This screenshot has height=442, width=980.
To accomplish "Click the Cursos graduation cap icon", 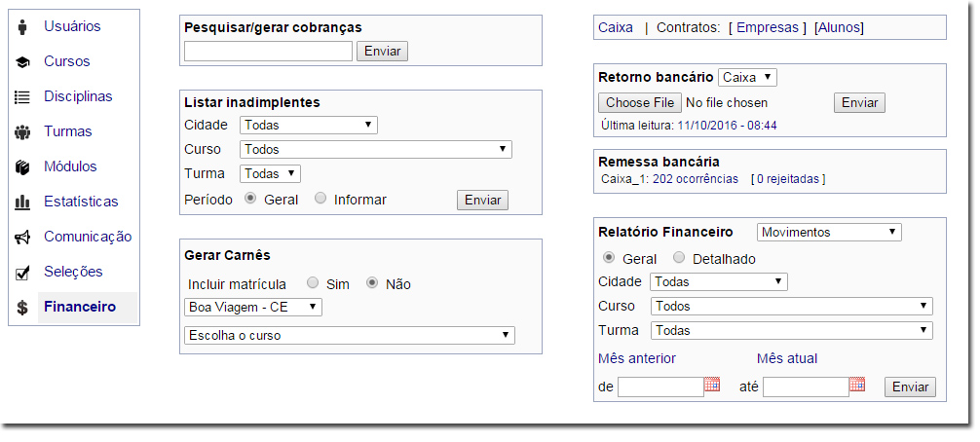I will click(x=22, y=62).
